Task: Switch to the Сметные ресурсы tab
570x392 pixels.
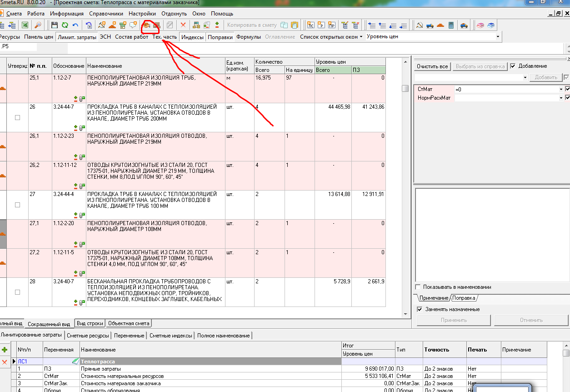Action: click(88, 335)
